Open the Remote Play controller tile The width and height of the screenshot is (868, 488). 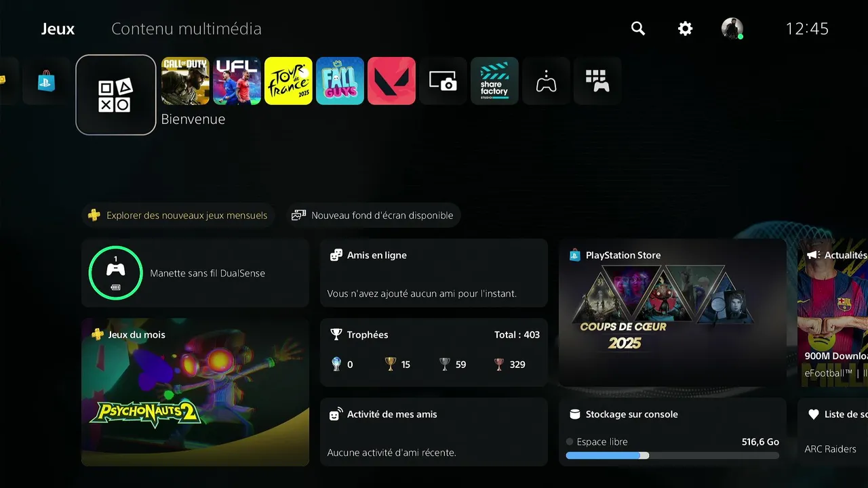[546, 81]
